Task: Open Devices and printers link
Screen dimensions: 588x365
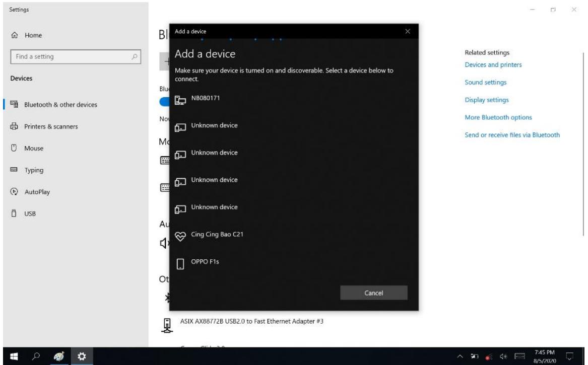Action: point(493,64)
